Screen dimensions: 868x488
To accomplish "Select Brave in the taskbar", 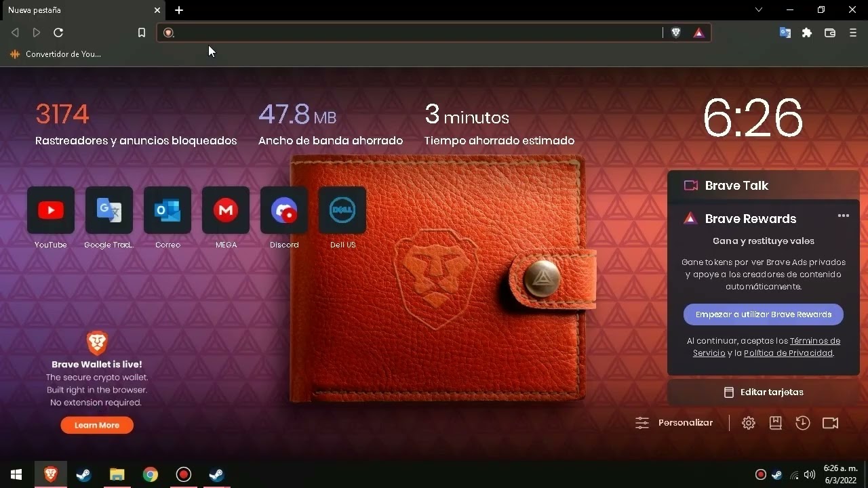I will [51, 474].
